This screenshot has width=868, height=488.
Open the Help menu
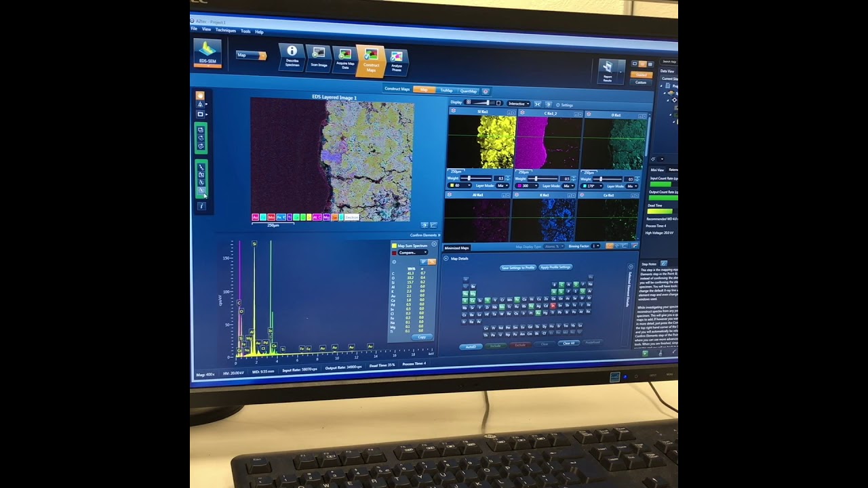pyautogui.click(x=259, y=32)
